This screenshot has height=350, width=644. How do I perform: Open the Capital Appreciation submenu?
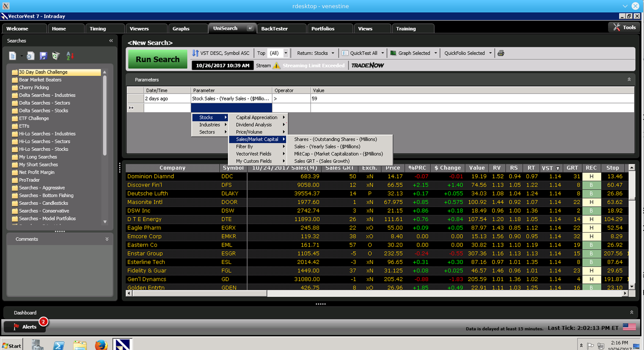258,117
